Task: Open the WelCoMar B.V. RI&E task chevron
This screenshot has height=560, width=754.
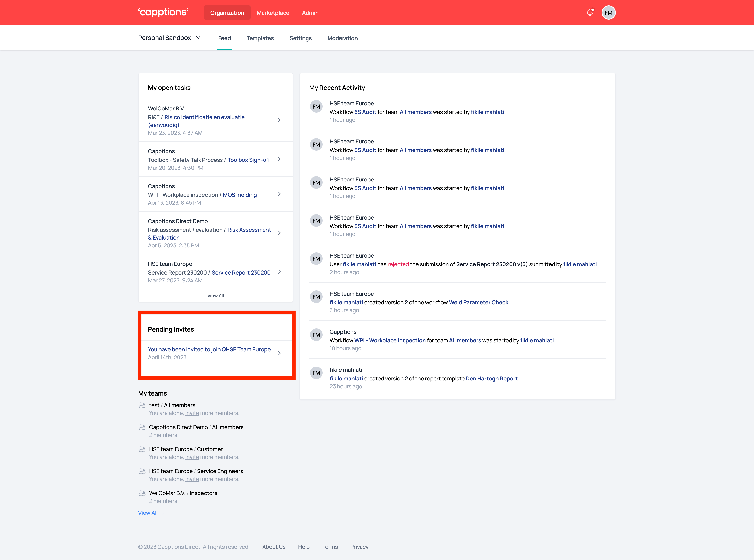Action: pyautogui.click(x=279, y=120)
